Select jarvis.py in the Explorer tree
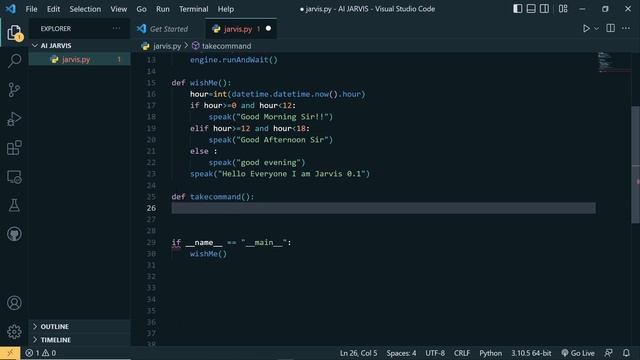Screen dimensions: 640x360 pos(80,60)
